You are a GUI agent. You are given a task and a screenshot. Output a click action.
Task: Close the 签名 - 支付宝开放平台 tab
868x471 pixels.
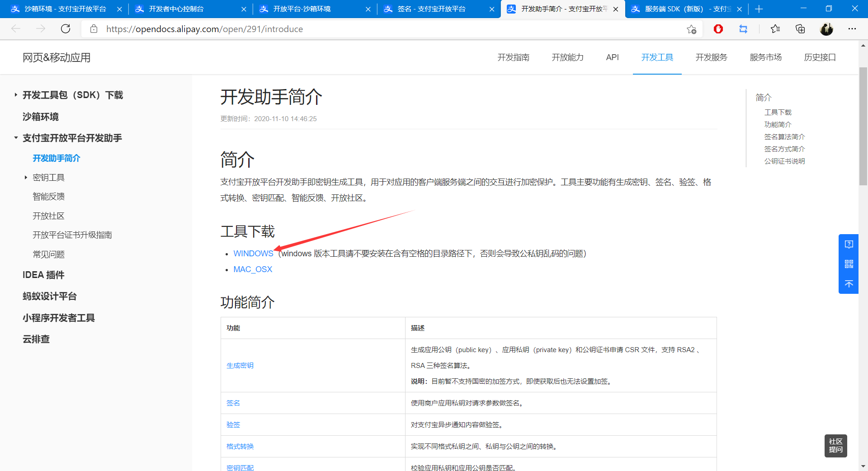point(492,9)
